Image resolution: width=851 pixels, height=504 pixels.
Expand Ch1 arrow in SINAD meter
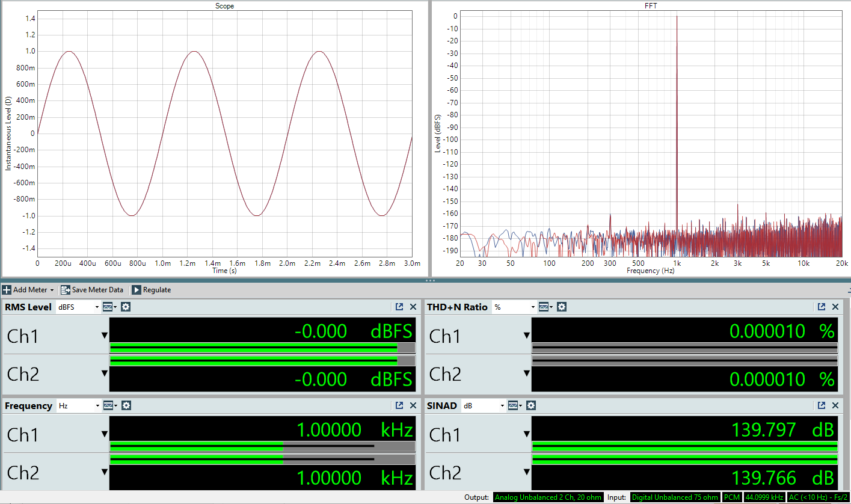(527, 434)
